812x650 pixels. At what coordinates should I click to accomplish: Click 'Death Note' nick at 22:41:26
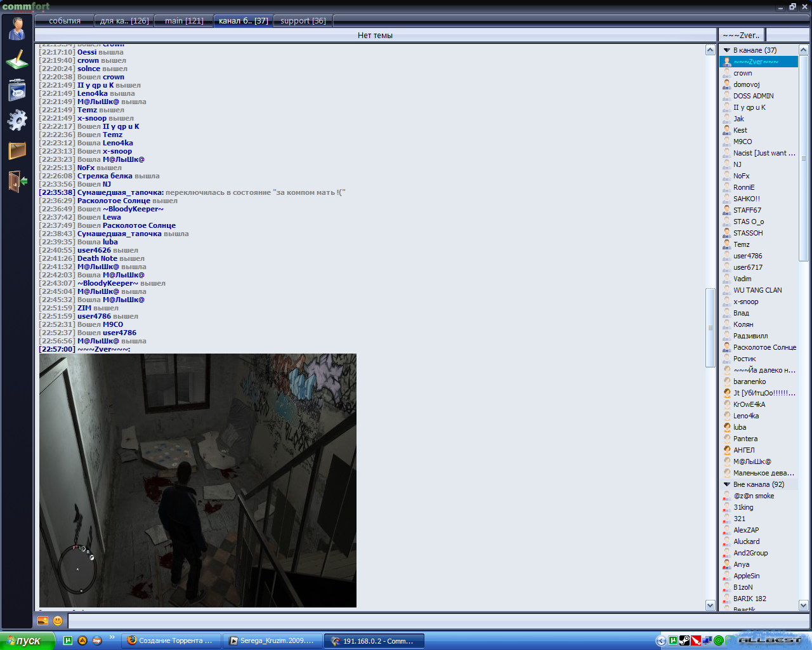97,258
